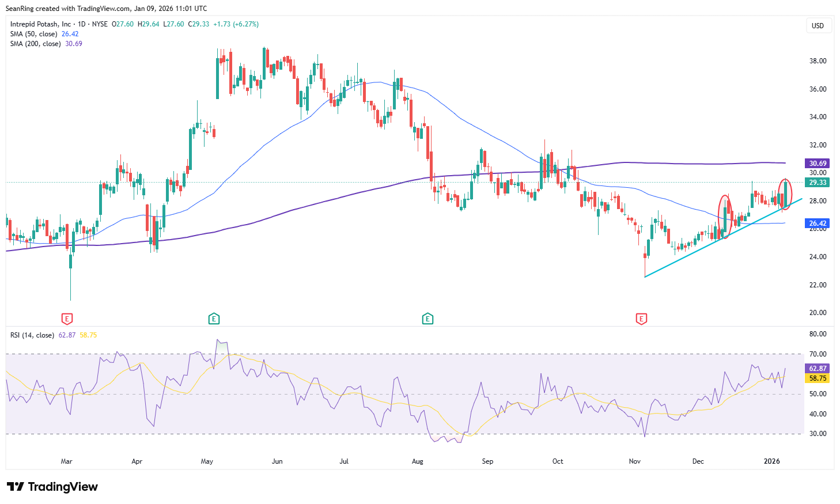Click the TradingView logo at the bottom
The image size is (840, 504).
click(52, 487)
